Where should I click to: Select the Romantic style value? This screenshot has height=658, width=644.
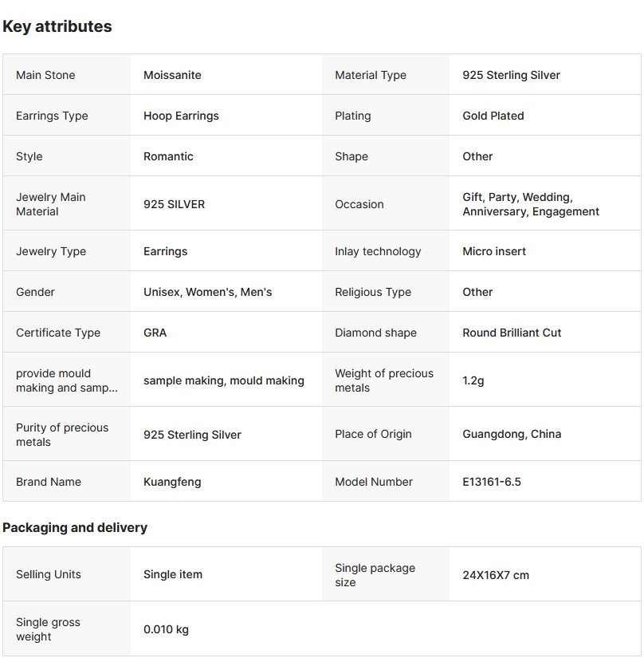pyautogui.click(x=168, y=156)
